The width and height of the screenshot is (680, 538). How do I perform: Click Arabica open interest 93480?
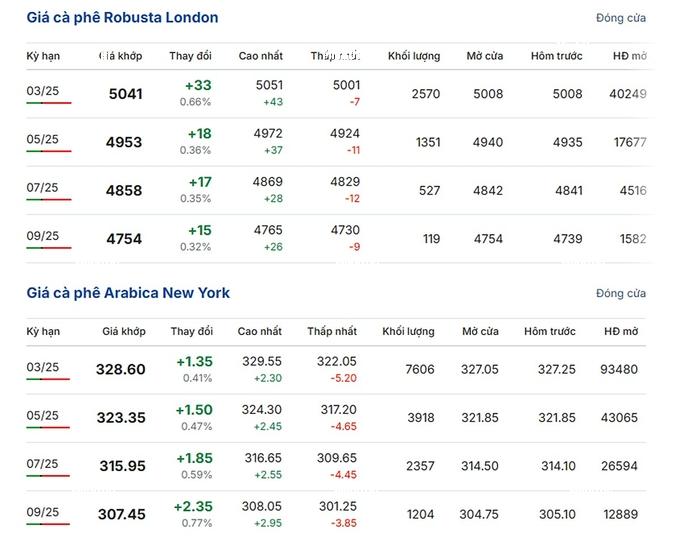point(619,369)
